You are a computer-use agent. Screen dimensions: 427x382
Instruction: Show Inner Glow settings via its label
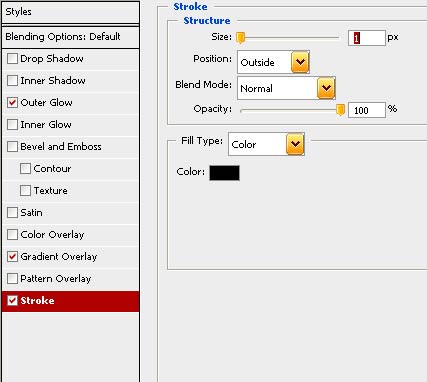pyautogui.click(x=46, y=125)
